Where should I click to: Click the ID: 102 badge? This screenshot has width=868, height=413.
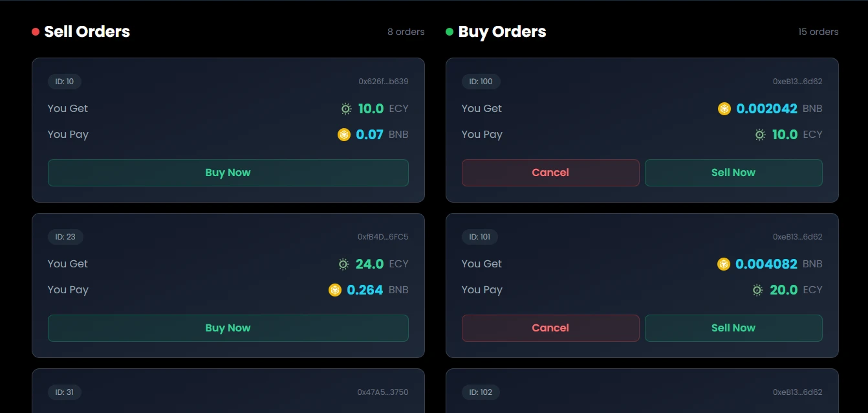481,392
